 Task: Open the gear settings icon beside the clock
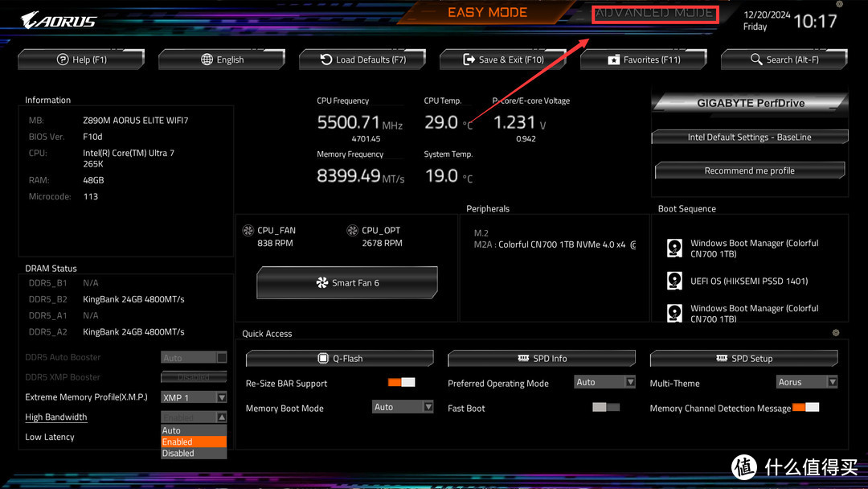click(x=839, y=5)
